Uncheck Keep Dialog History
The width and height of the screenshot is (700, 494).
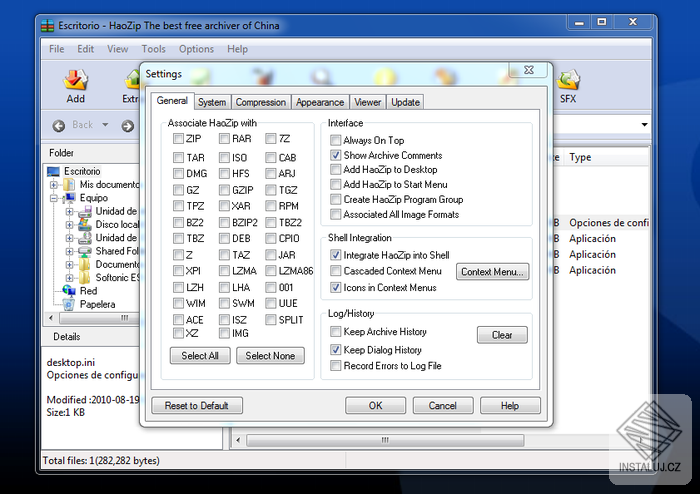click(x=335, y=349)
